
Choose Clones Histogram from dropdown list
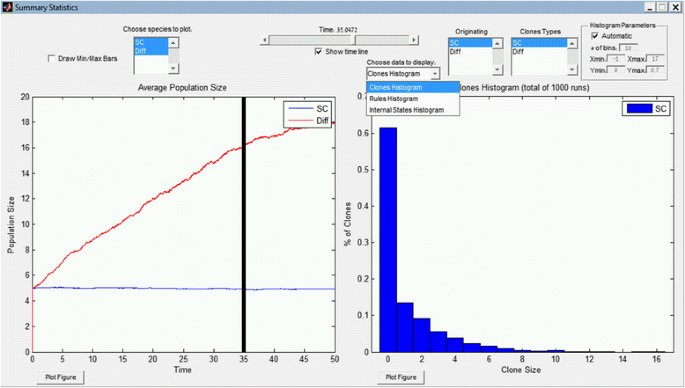point(413,87)
